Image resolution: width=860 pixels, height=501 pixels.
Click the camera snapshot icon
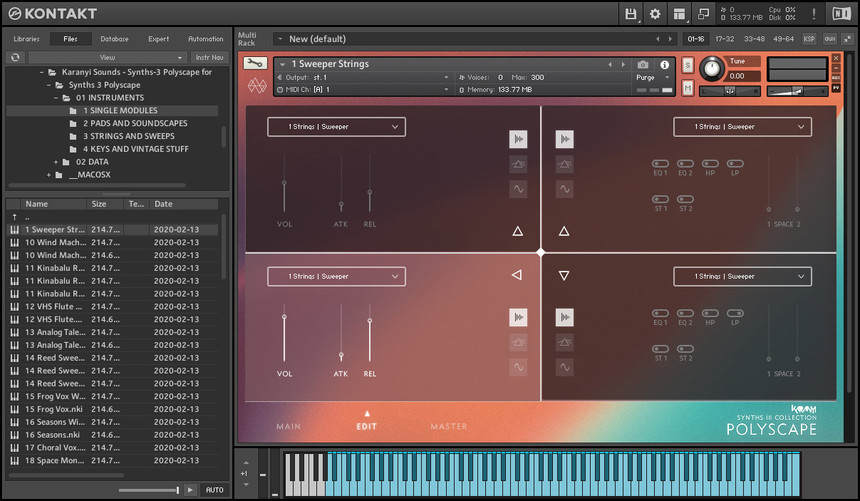click(x=643, y=65)
